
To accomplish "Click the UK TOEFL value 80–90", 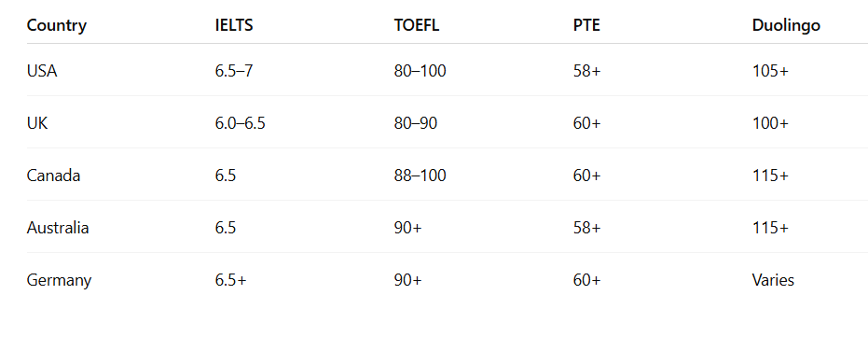I will (x=416, y=123).
